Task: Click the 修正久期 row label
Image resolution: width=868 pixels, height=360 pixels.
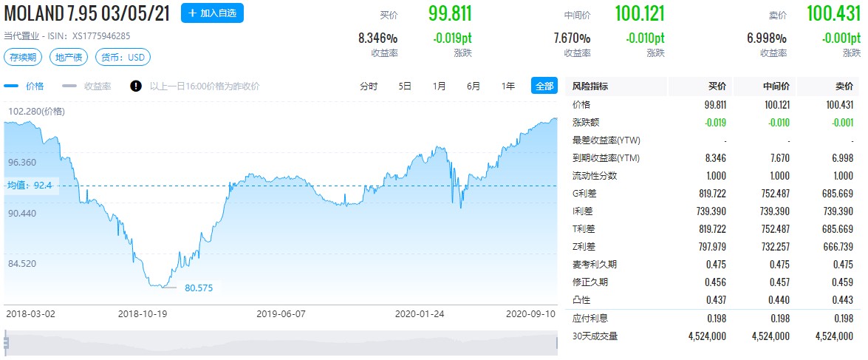Action: [x=590, y=282]
